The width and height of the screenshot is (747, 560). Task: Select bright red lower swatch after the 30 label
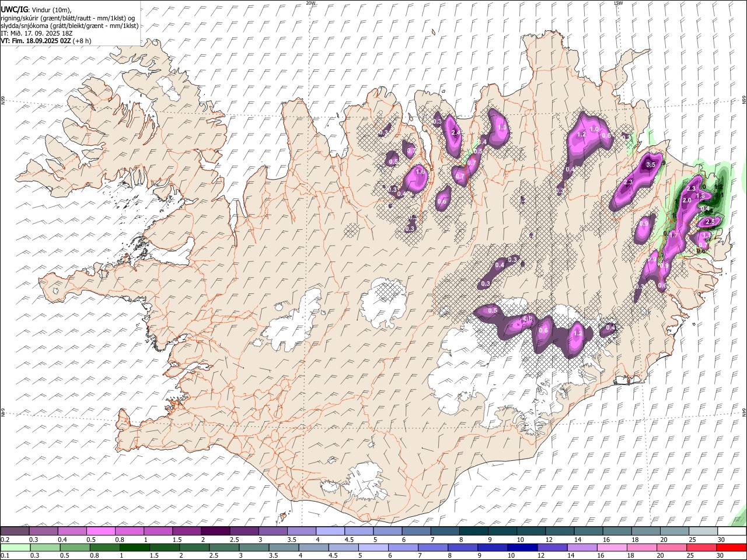point(732,548)
